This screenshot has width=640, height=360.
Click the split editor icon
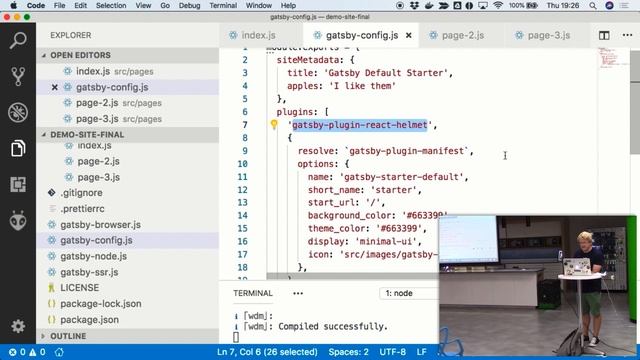[x=604, y=36]
